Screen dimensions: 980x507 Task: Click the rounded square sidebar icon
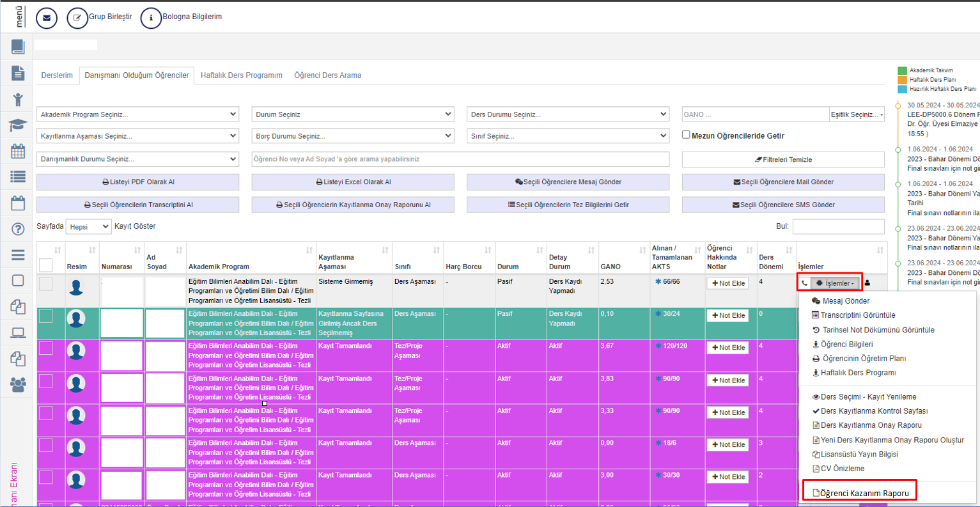coord(18,281)
